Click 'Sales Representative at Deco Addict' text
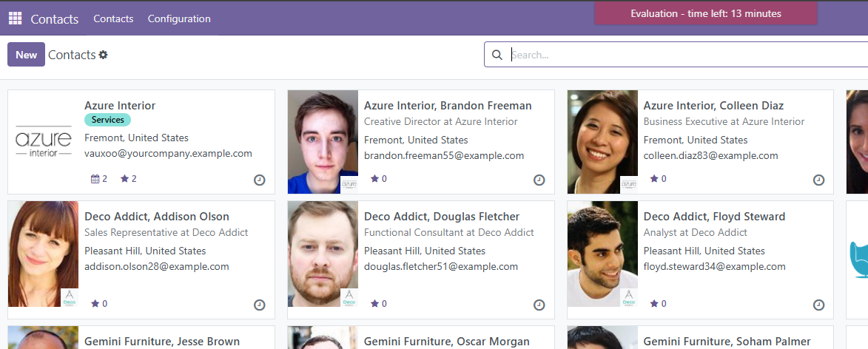 point(166,233)
